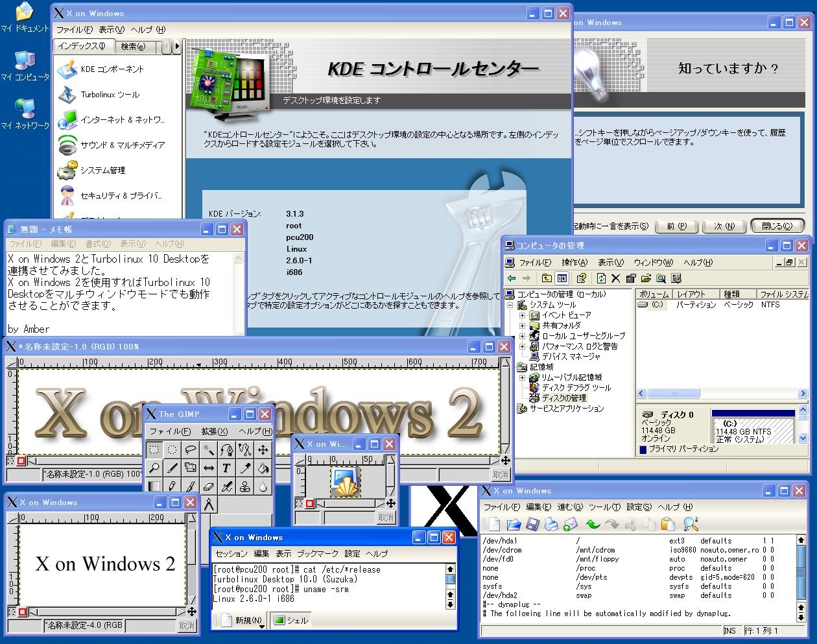Select the text tool in GIMP toolbox
Image resolution: width=817 pixels, height=644 pixels.
click(226, 467)
